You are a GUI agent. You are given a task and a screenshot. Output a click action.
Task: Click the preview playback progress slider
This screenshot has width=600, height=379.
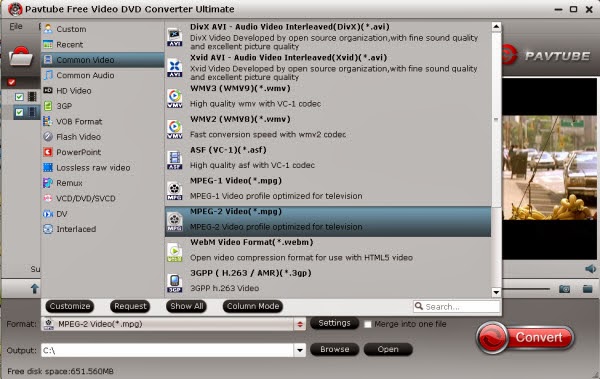[526, 289]
